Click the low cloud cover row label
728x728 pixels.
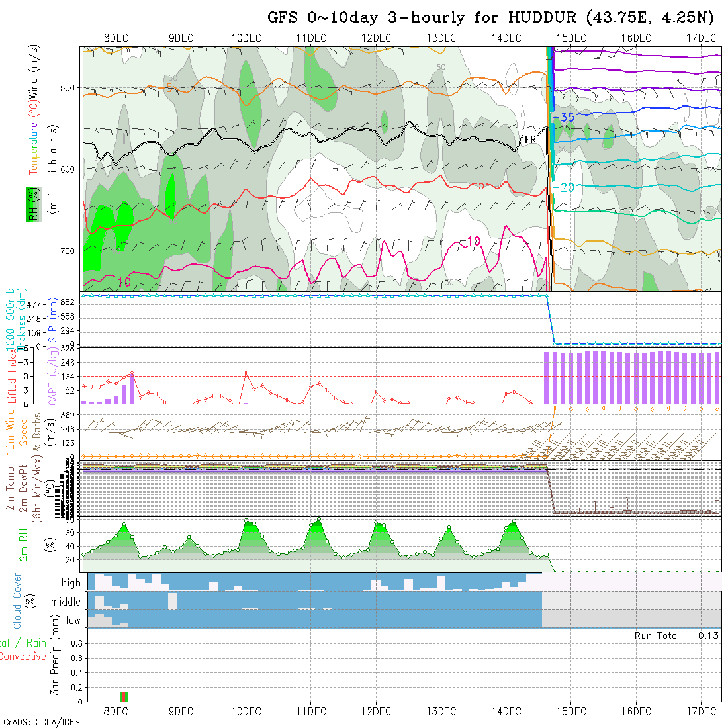click(x=73, y=621)
